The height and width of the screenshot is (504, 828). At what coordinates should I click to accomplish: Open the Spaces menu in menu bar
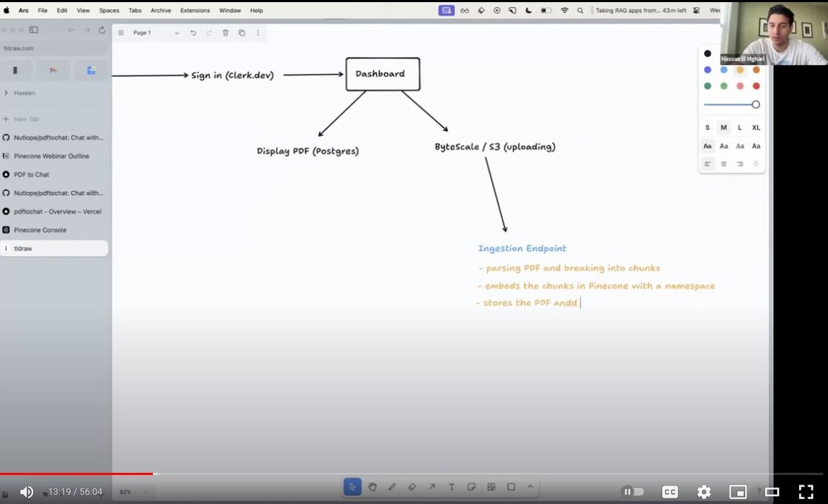point(109,11)
